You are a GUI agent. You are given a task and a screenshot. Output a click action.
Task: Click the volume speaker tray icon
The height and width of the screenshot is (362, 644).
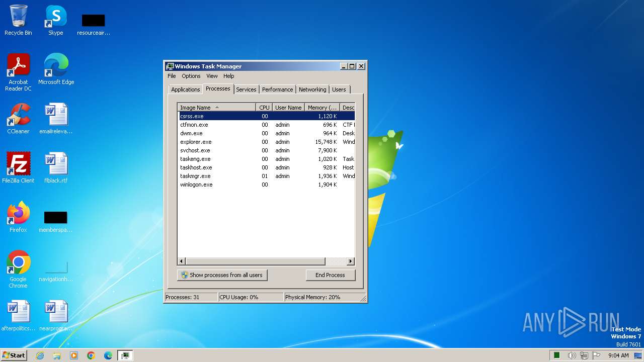(572, 355)
